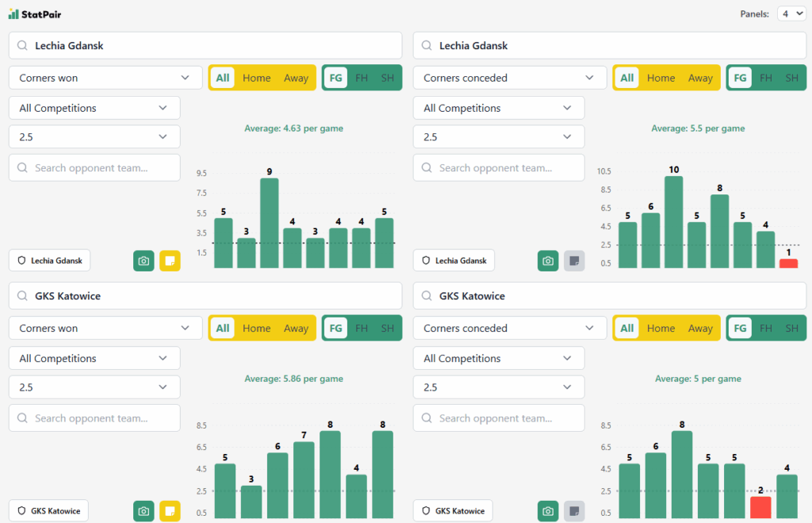Select Home filter in Lechia Corners conceded panel
Viewport: 812px width, 523px height.
[x=661, y=78]
